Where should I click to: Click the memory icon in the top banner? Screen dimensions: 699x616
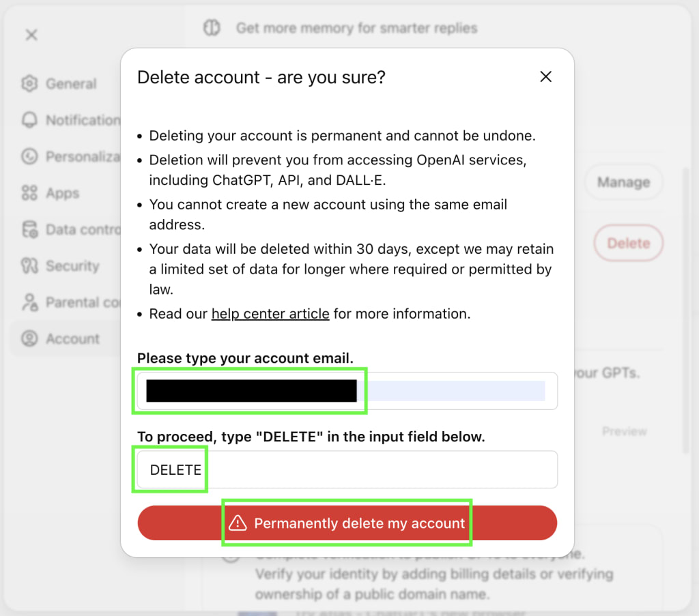(212, 27)
